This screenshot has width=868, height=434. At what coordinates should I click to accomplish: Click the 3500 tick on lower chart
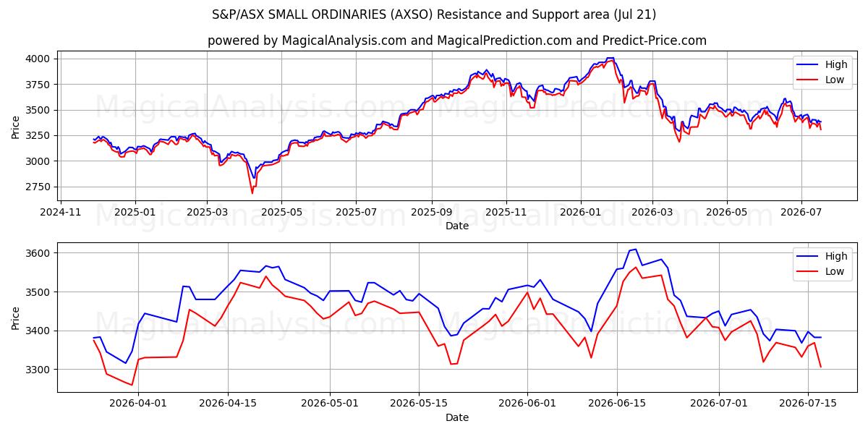coord(38,292)
